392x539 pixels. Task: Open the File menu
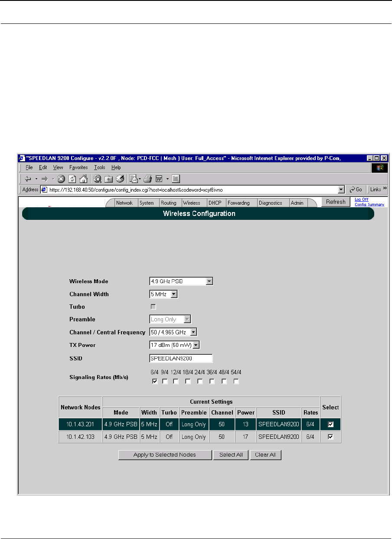pyautogui.click(x=29, y=167)
